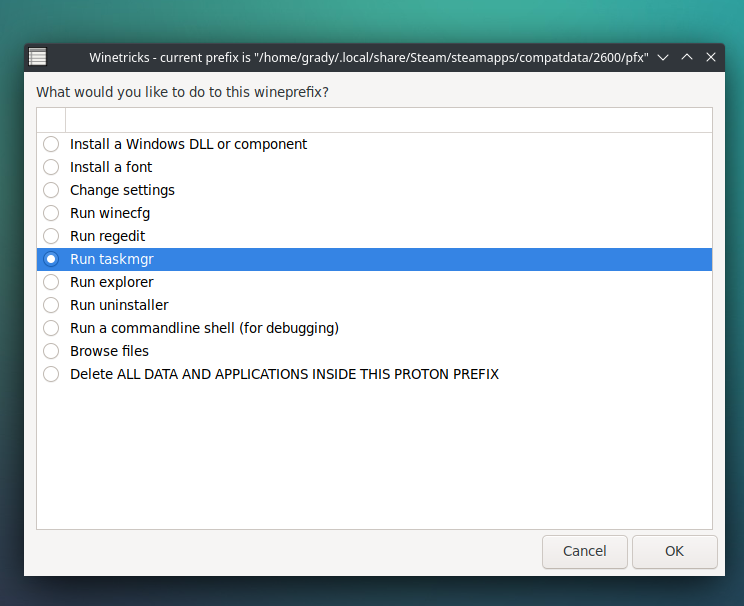Confirm selection with the OK button
The height and width of the screenshot is (606, 744).
tap(674, 551)
